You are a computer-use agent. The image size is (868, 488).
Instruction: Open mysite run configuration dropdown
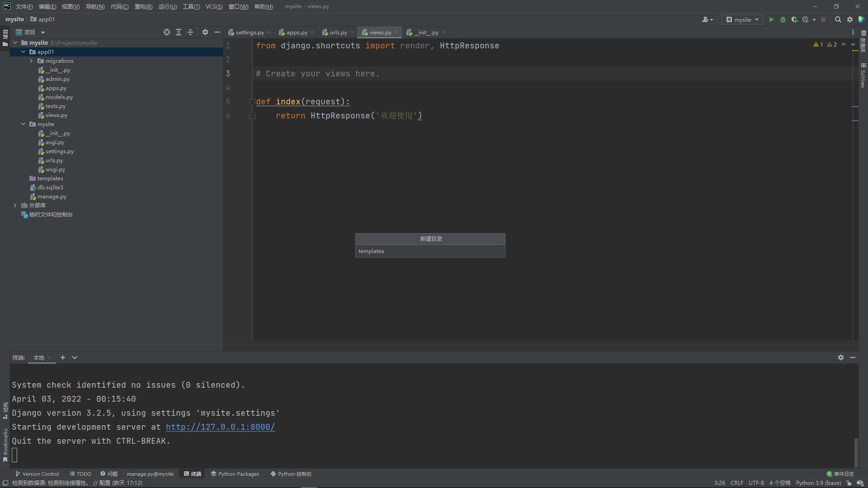coord(742,19)
